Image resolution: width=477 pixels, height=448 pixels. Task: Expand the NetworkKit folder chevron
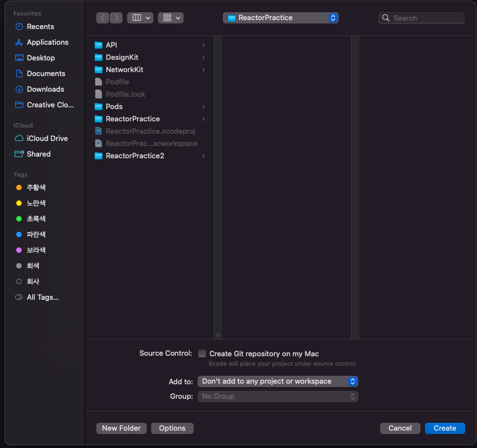coord(203,69)
